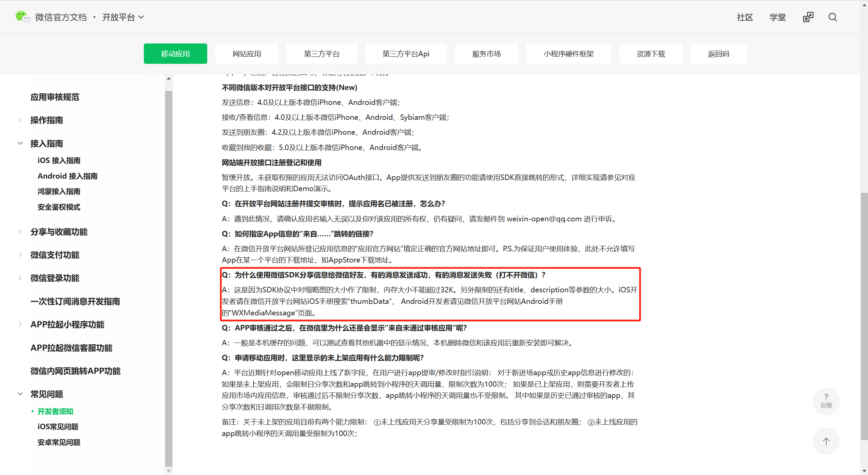
Task: Collapse the 常见问题 section
Action: coord(20,394)
